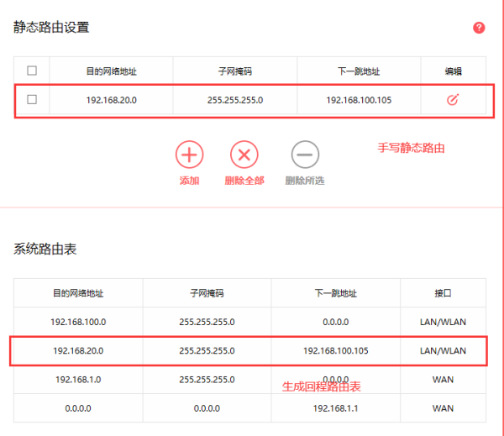Click the 删除所选 text label
504x436 pixels.
pyautogui.click(x=304, y=181)
